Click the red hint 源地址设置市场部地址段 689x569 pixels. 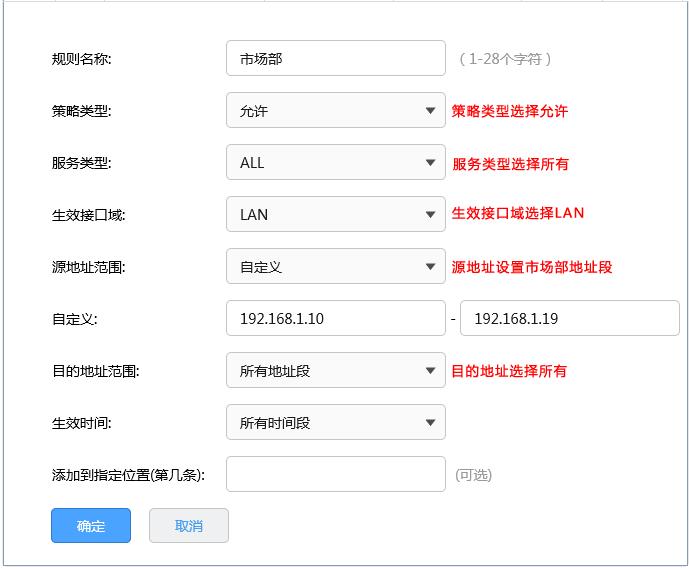pyautogui.click(x=531, y=267)
